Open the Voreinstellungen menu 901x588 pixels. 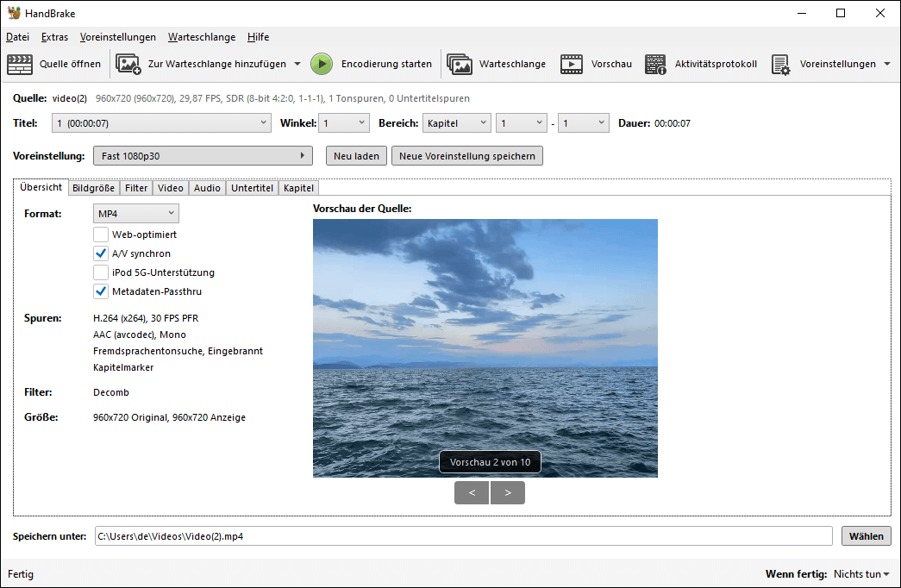click(x=118, y=37)
